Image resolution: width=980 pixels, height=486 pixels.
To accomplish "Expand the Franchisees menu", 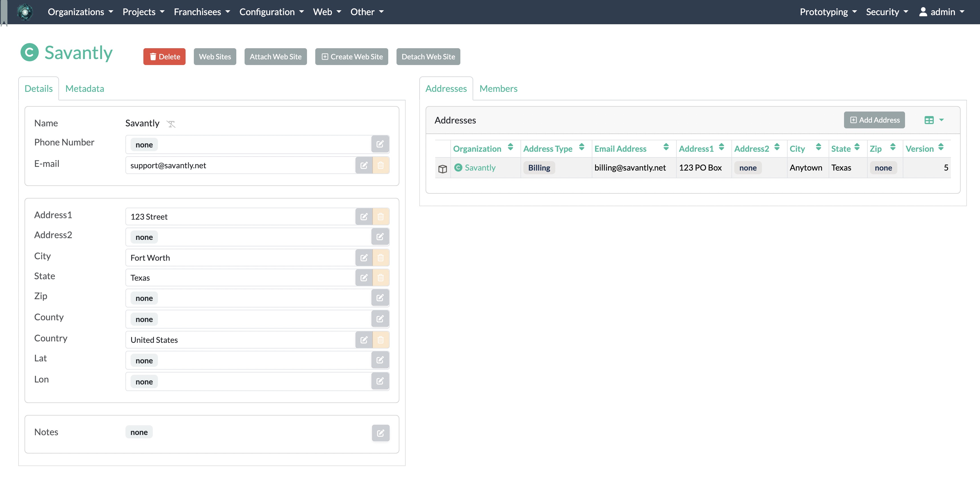I will [x=202, y=12].
